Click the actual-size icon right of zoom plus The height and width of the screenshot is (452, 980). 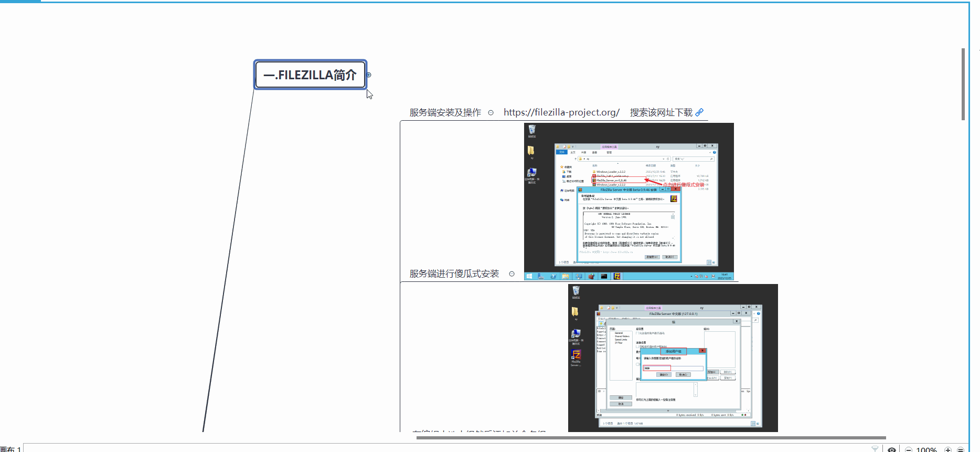961,450
